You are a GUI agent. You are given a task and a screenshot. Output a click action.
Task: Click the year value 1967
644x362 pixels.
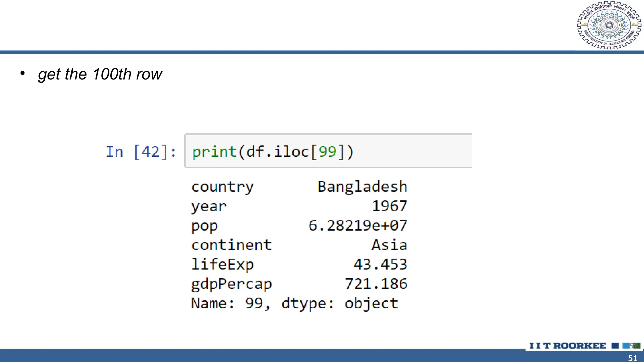389,206
